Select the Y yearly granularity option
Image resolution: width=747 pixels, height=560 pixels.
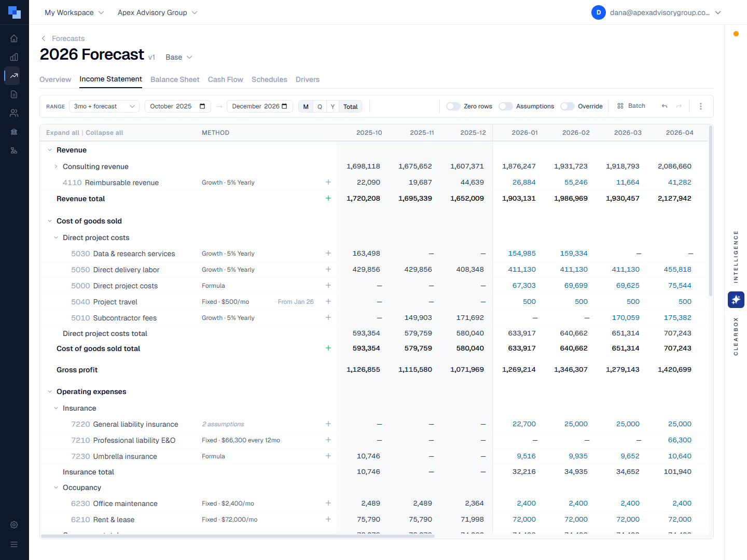333,106
